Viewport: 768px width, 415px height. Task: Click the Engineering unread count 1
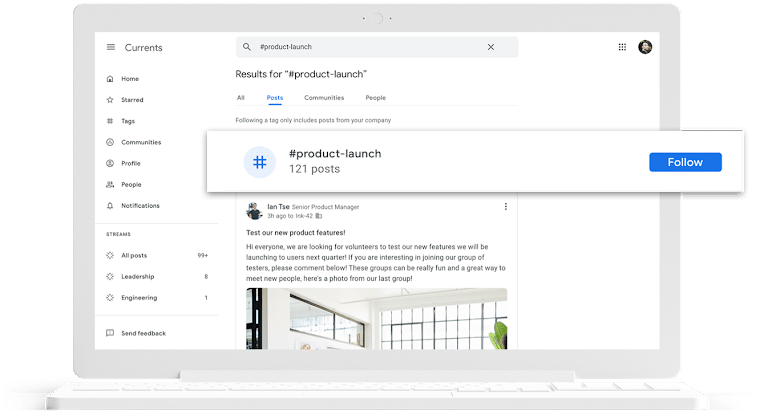pyautogui.click(x=206, y=297)
